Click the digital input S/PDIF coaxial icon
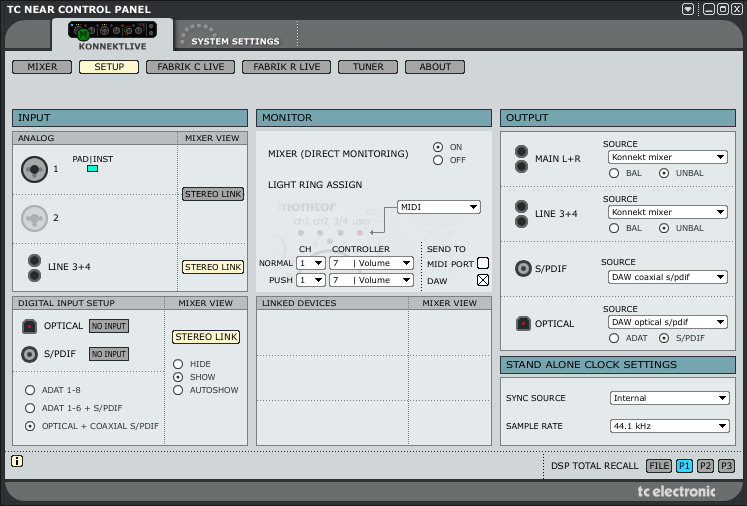Screen dimensions: 747x506 point(30,354)
